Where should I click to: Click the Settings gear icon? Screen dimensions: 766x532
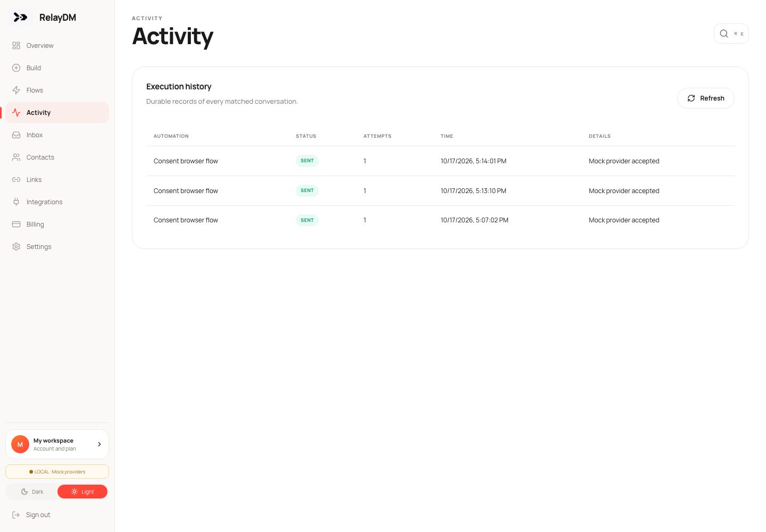(16, 247)
